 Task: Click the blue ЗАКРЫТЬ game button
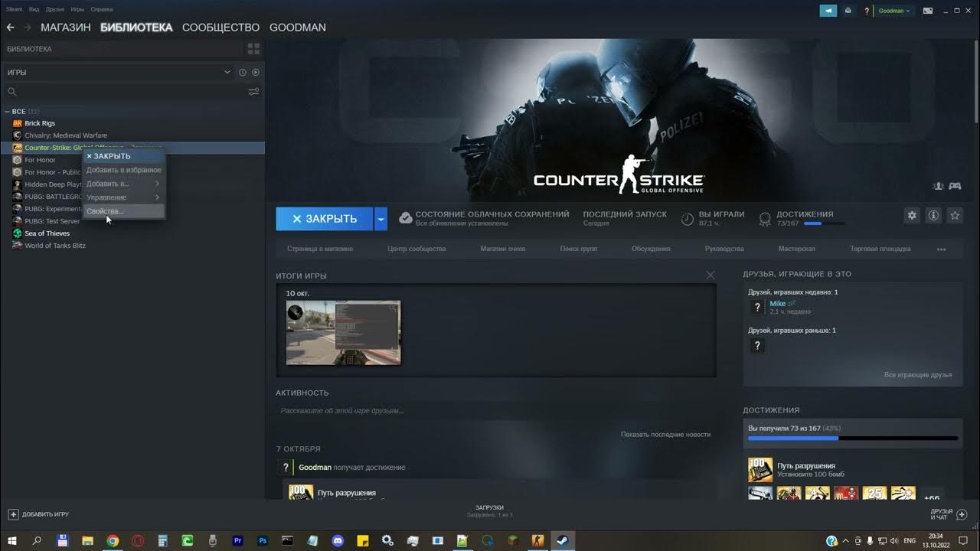tap(325, 219)
